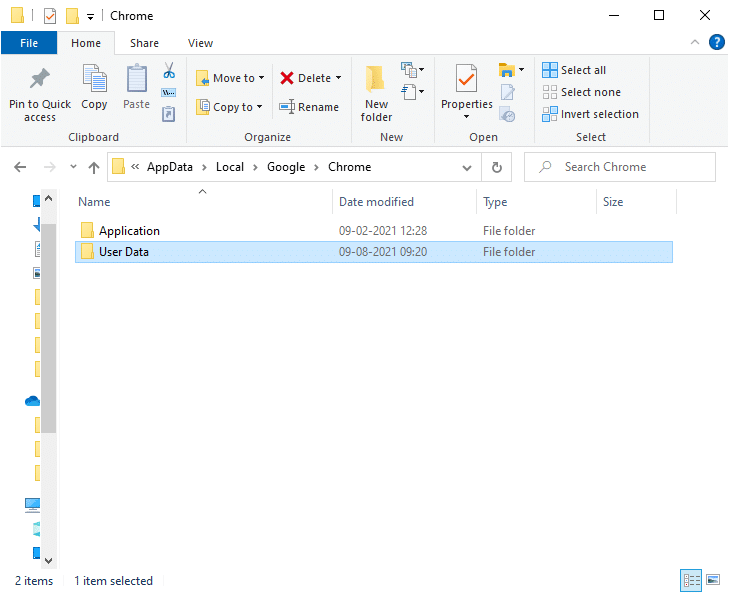Click the This PC icon in sidebar
This screenshot has width=729, height=593.
[33, 505]
